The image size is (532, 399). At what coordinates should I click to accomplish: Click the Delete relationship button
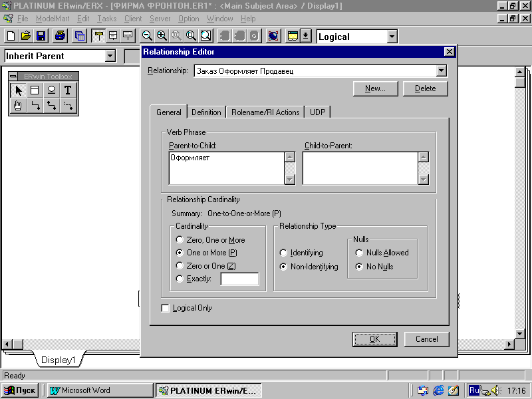[425, 88]
